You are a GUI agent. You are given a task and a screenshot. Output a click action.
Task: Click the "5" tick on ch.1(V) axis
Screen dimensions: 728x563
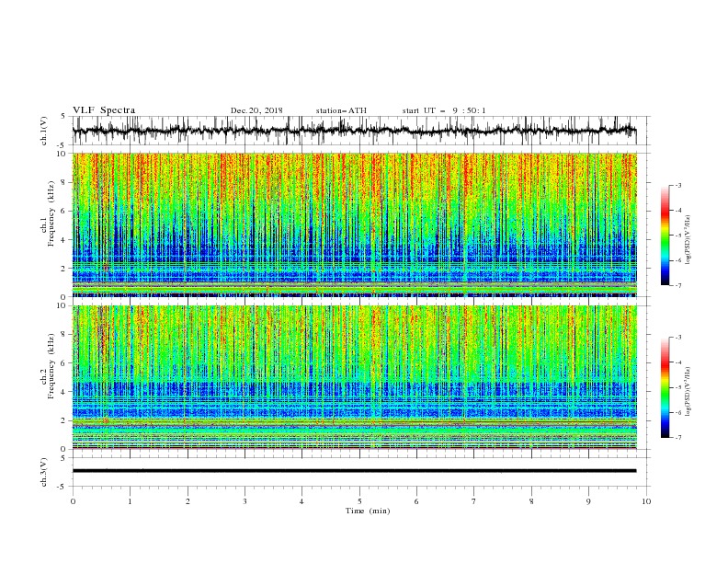tap(63, 117)
